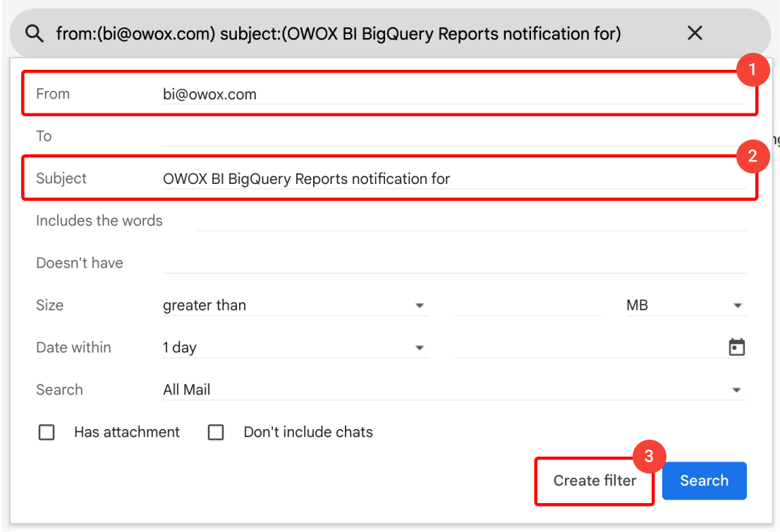Click the search magnifier icon
This screenshot has width=780, height=532.
(x=35, y=34)
